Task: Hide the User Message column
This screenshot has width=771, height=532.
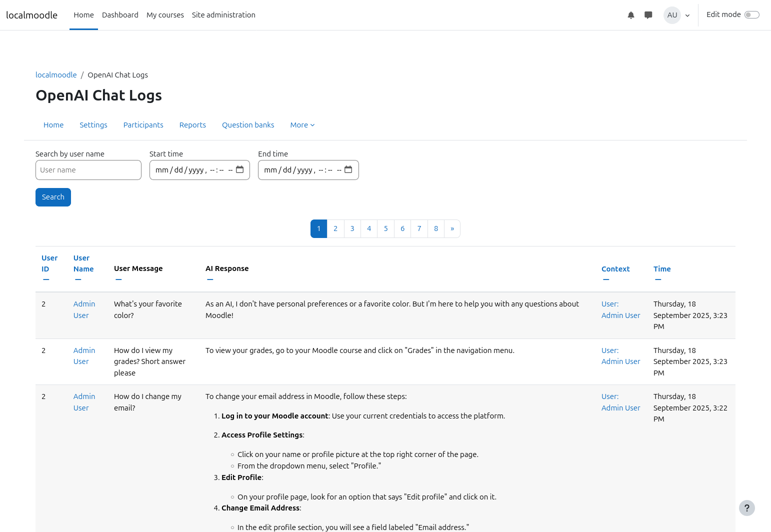Action: pyautogui.click(x=118, y=279)
